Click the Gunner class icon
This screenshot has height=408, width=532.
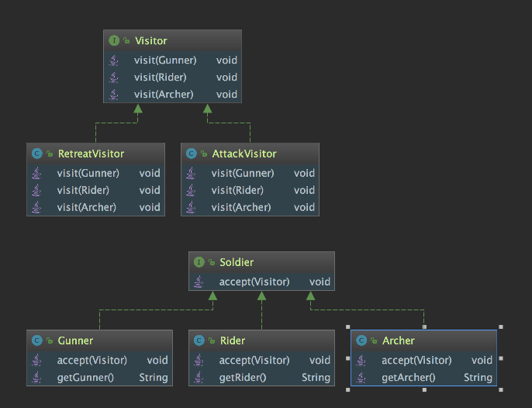point(37,341)
